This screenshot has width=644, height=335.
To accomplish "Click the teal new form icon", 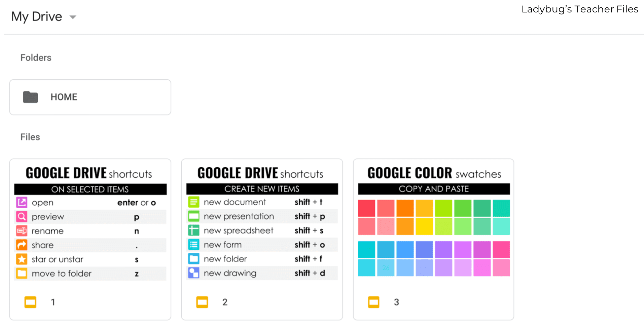I will coord(194,245).
